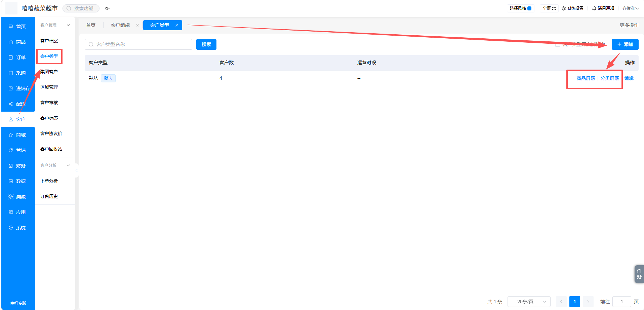Click 编辑 for the 默认 row
The width and height of the screenshot is (644, 310).
pyautogui.click(x=629, y=78)
